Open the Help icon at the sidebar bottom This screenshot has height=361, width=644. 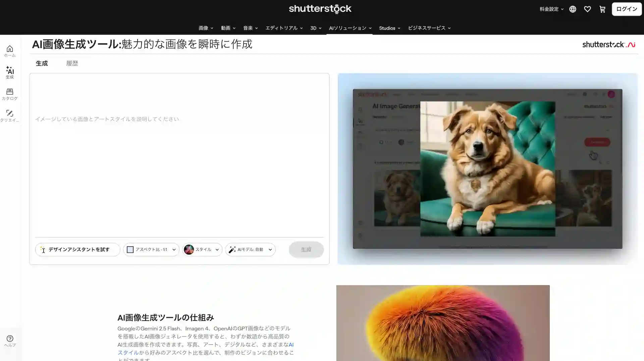[x=10, y=341]
